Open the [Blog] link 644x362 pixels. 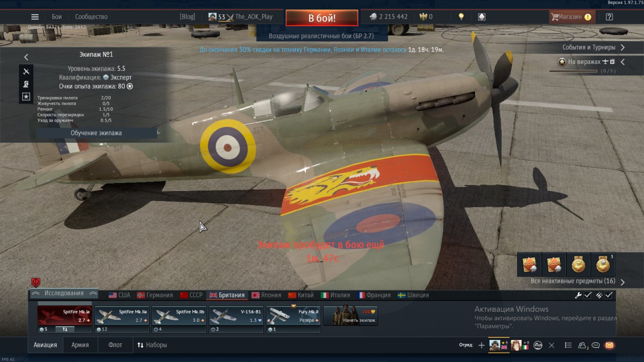coord(187,17)
